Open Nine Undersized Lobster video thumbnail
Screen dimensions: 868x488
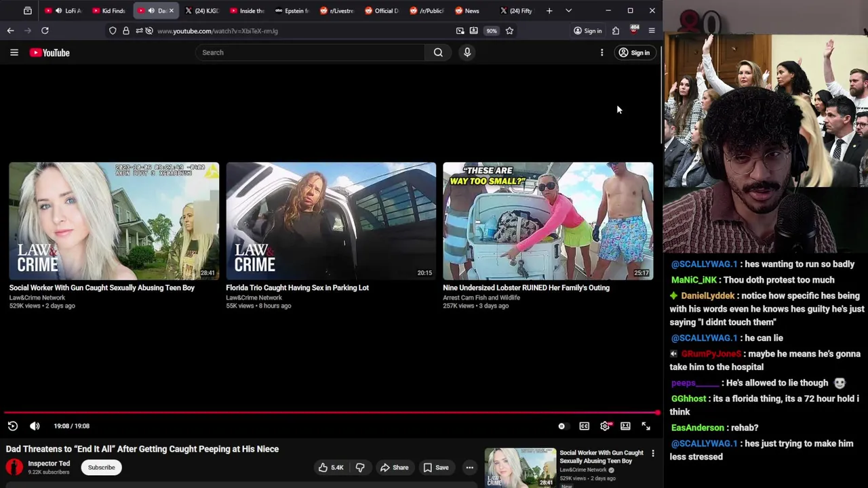[x=548, y=221]
